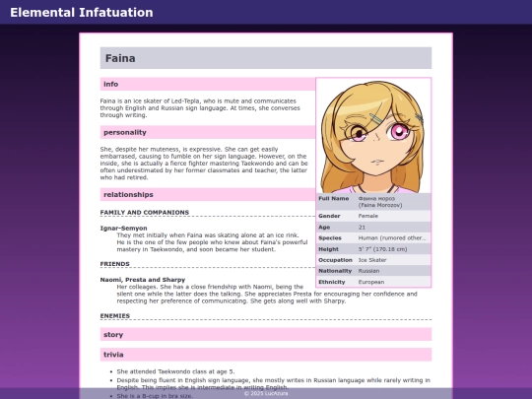Click the info section header
The height and width of the screenshot is (399, 532).
208,84
